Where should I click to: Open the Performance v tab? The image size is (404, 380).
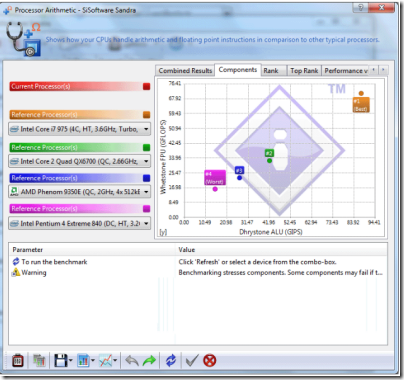click(x=345, y=71)
